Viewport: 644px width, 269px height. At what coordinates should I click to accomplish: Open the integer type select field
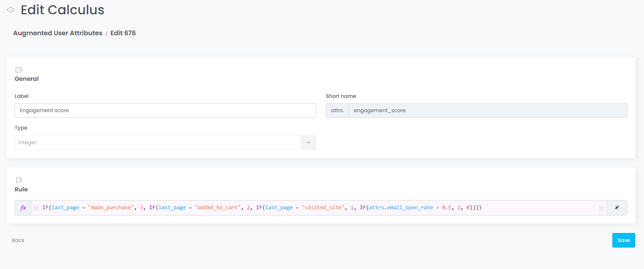point(157,143)
